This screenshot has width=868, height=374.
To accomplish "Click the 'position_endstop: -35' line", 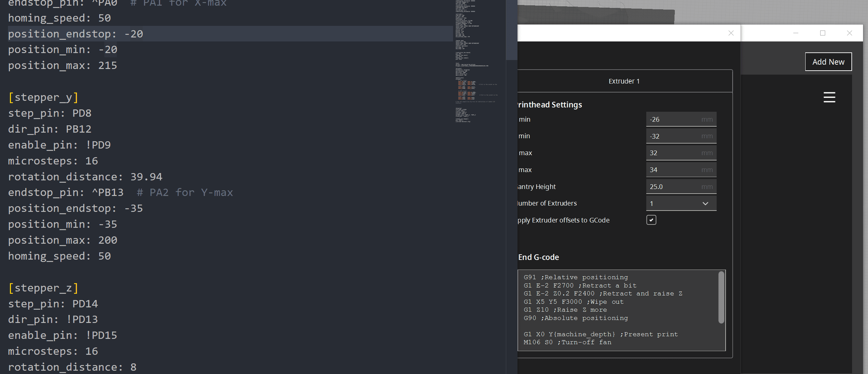I will click(75, 208).
